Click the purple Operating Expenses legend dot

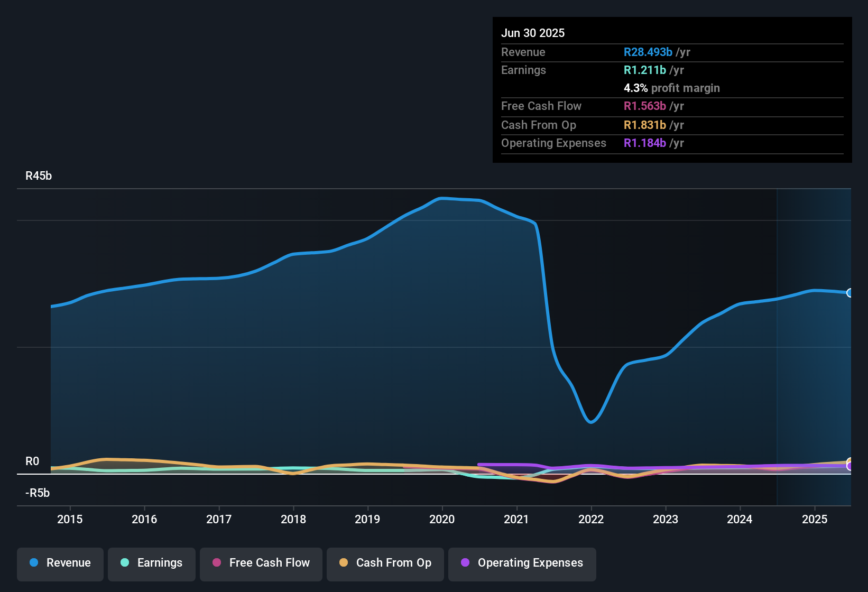pos(465,563)
